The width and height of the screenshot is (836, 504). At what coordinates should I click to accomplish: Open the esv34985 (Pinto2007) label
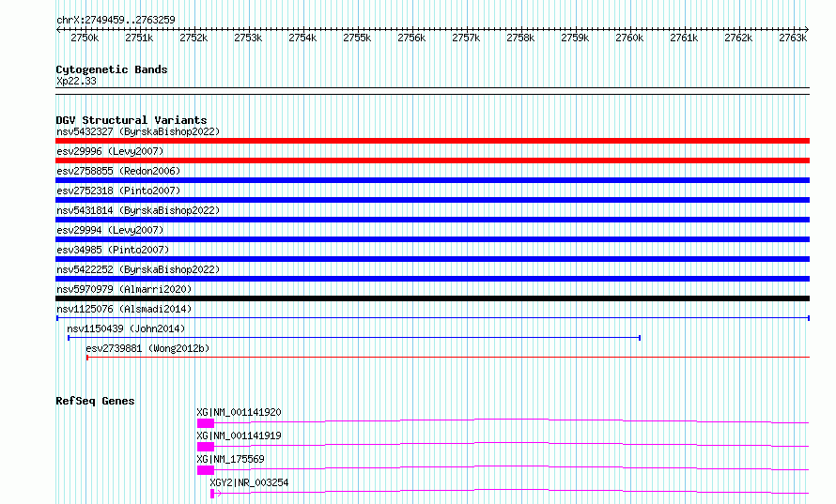pyautogui.click(x=113, y=250)
